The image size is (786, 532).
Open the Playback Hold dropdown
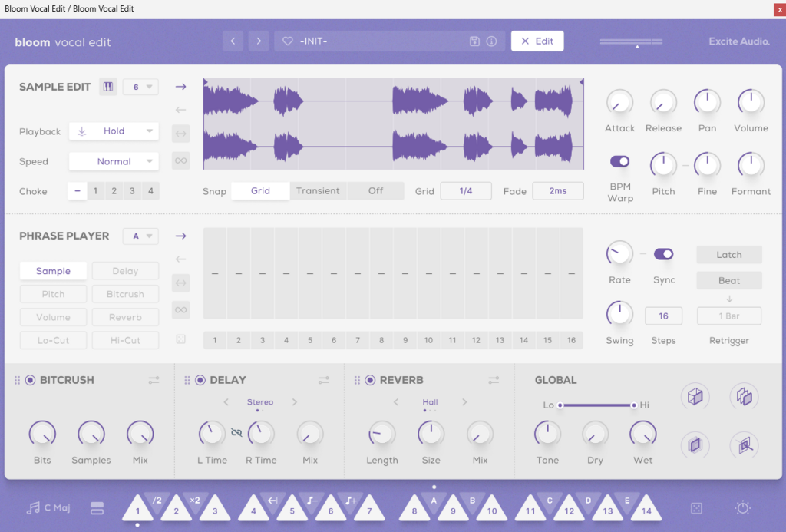tap(114, 131)
